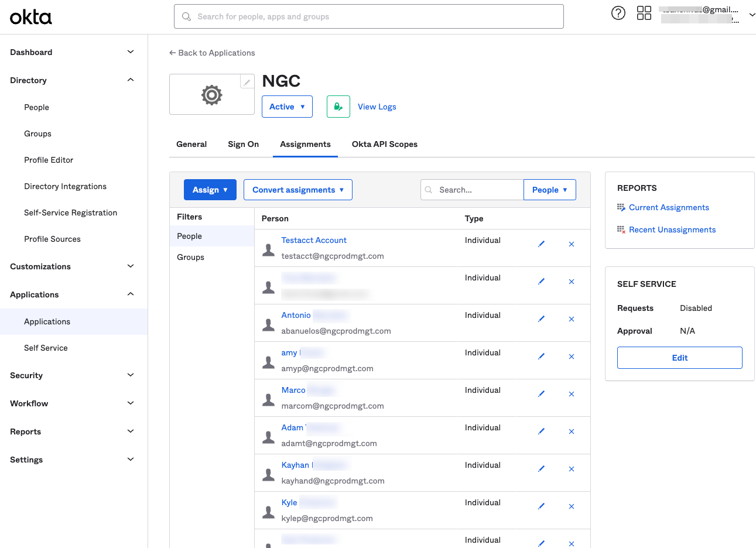The height and width of the screenshot is (548, 756).
Task: Expand the Convert assignments dropdown
Action: pyautogui.click(x=297, y=190)
